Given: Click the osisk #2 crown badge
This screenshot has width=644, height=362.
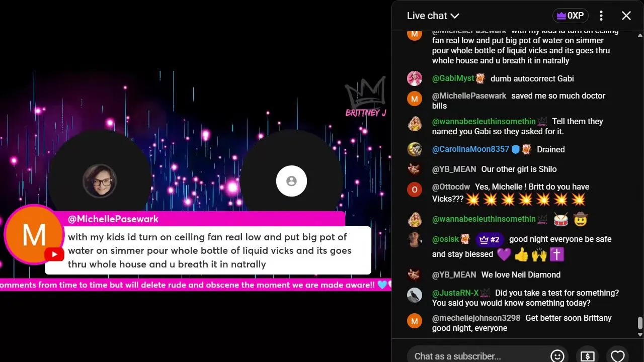Looking at the screenshot, I should coord(490,240).
